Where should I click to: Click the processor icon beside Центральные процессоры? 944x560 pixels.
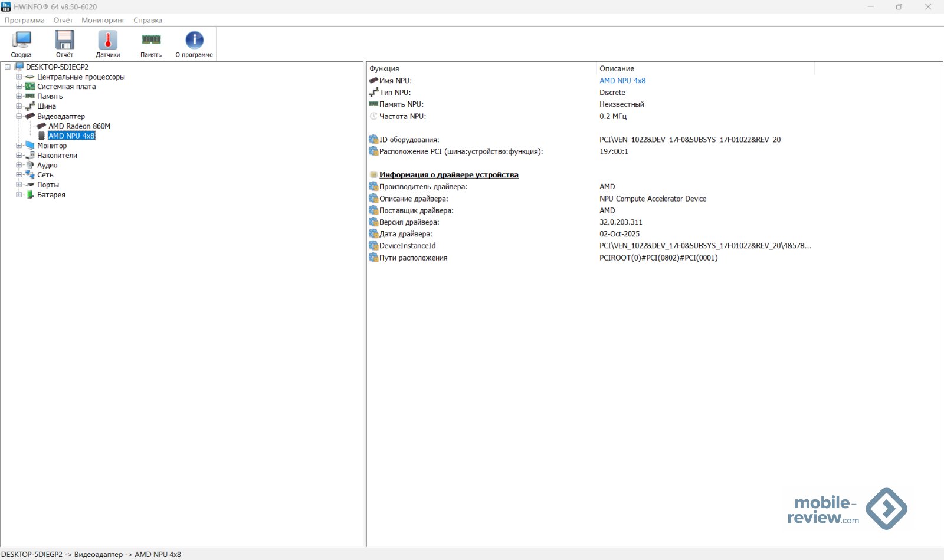pyautogui.click(x=30, y=77)
